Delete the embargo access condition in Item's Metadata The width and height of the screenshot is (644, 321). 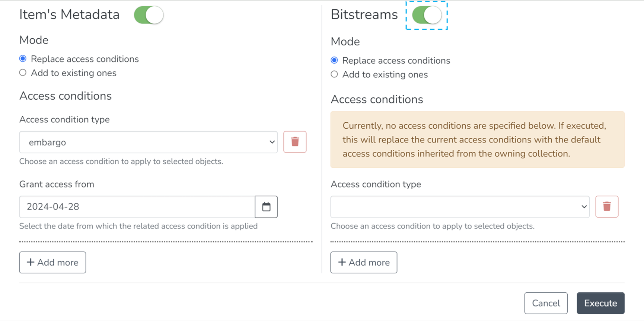click(295, 142)
